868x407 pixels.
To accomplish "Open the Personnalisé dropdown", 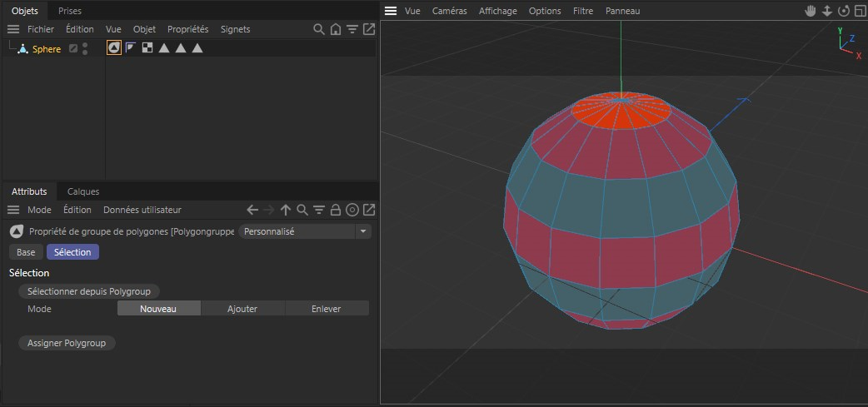I will 305,231.
